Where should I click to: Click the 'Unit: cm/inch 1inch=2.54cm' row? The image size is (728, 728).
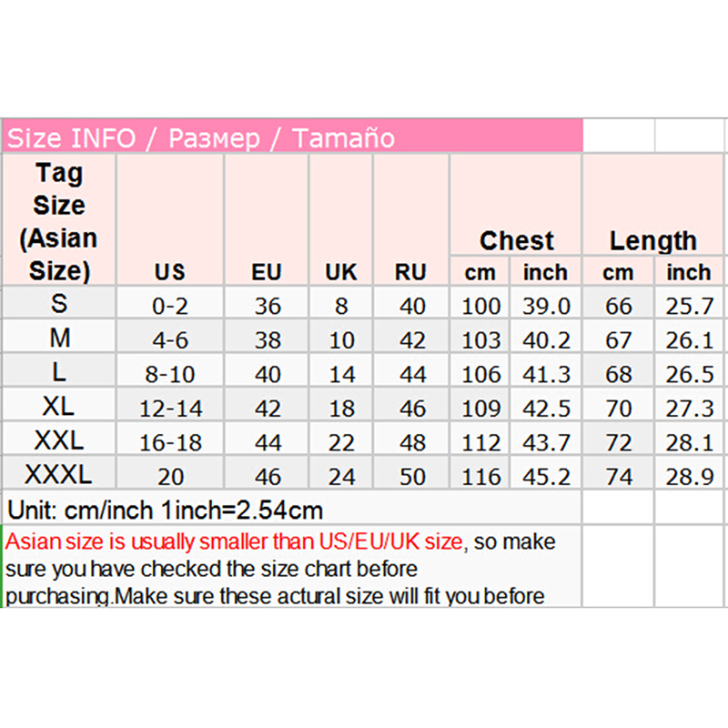[x=166, y=509]
